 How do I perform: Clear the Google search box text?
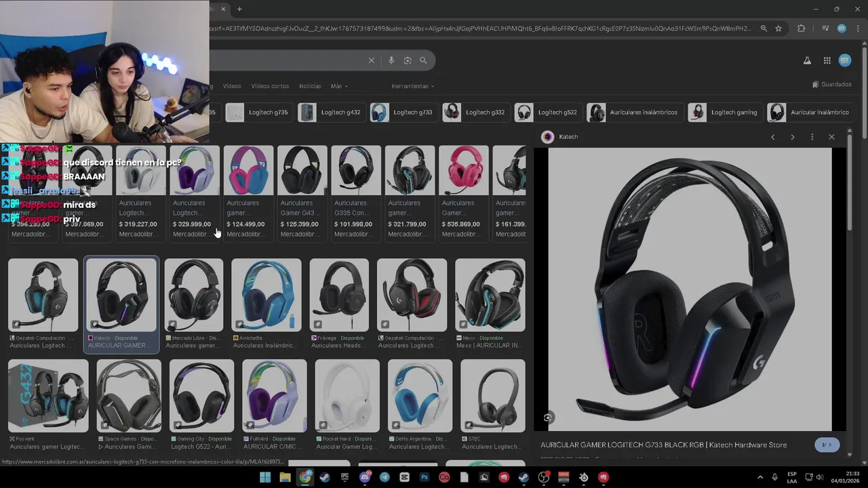371,60
